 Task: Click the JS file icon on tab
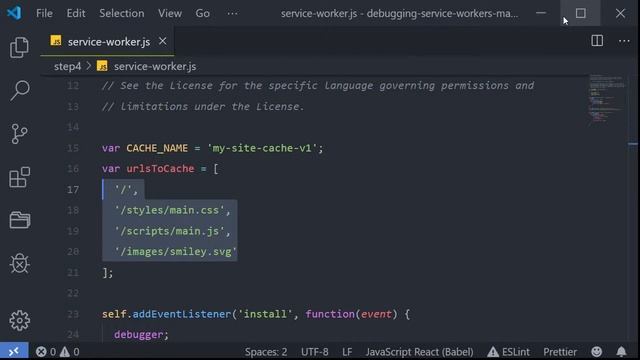point(56,41)
